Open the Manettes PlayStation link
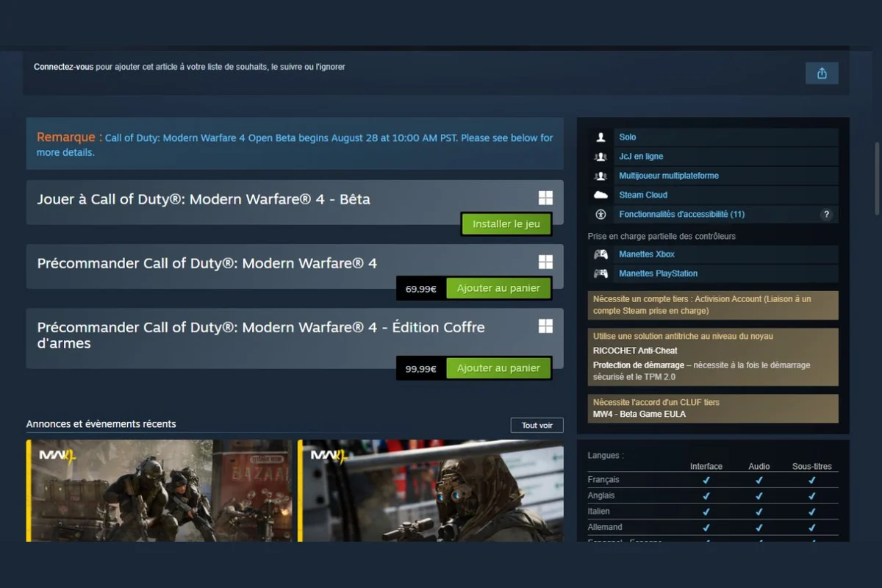Screen dimensions: 882x588 (x=659, y=273)
